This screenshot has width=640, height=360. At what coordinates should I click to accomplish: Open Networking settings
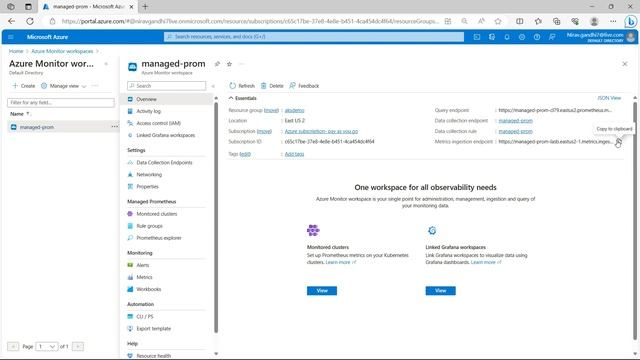pos(149,174)
